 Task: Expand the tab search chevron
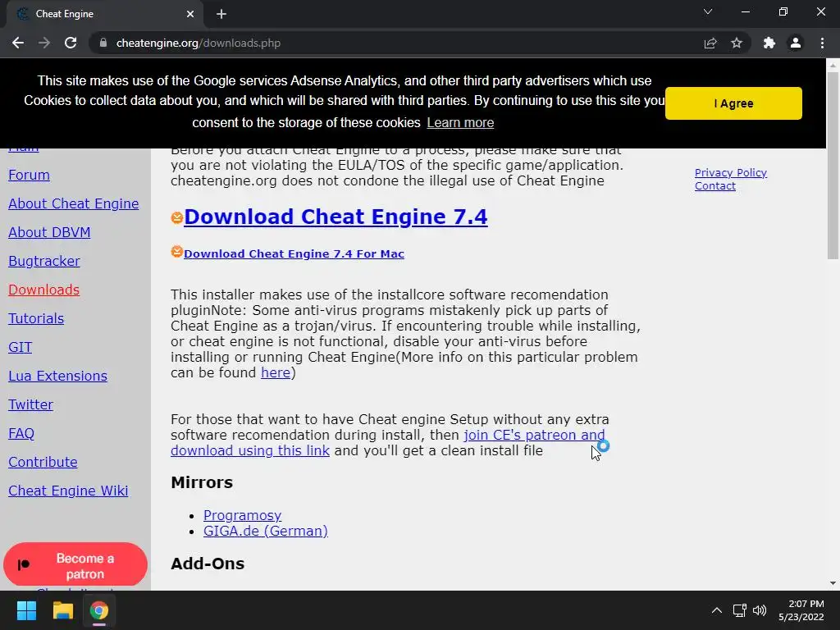[x=708, y=11]
